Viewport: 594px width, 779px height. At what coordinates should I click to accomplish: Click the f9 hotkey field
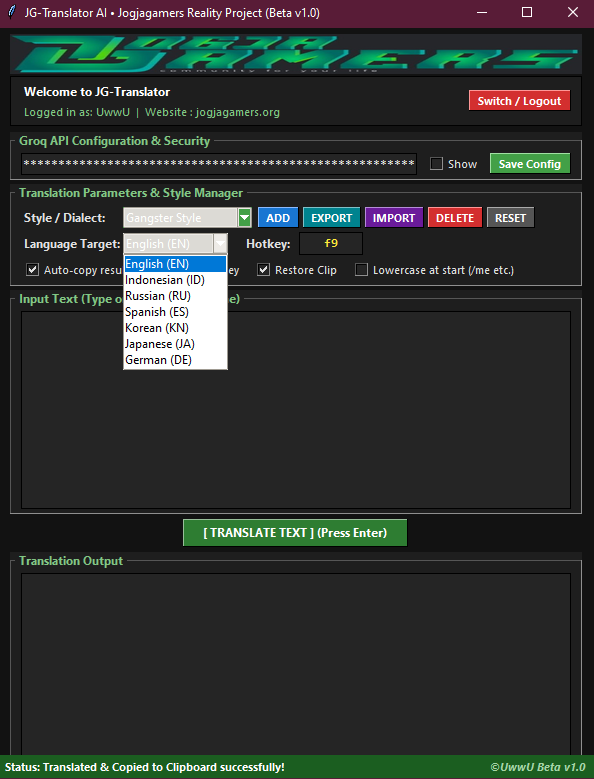[x=331, y=243]
